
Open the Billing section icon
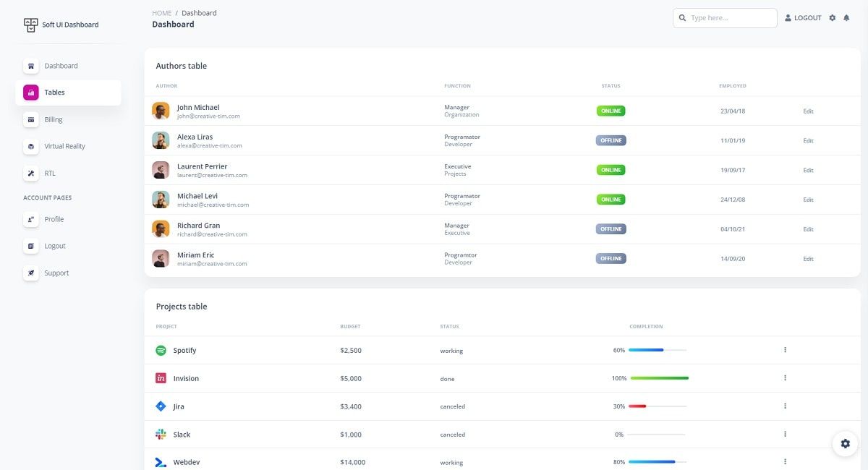tap(30, 119)
